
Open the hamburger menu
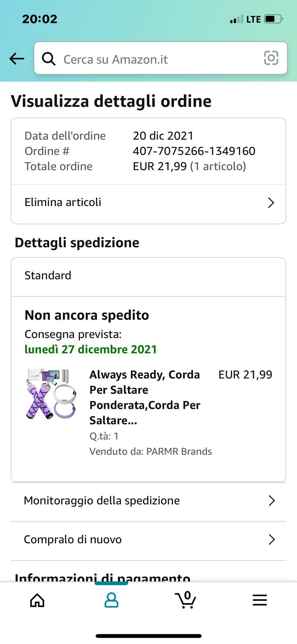tap(260, 600)
